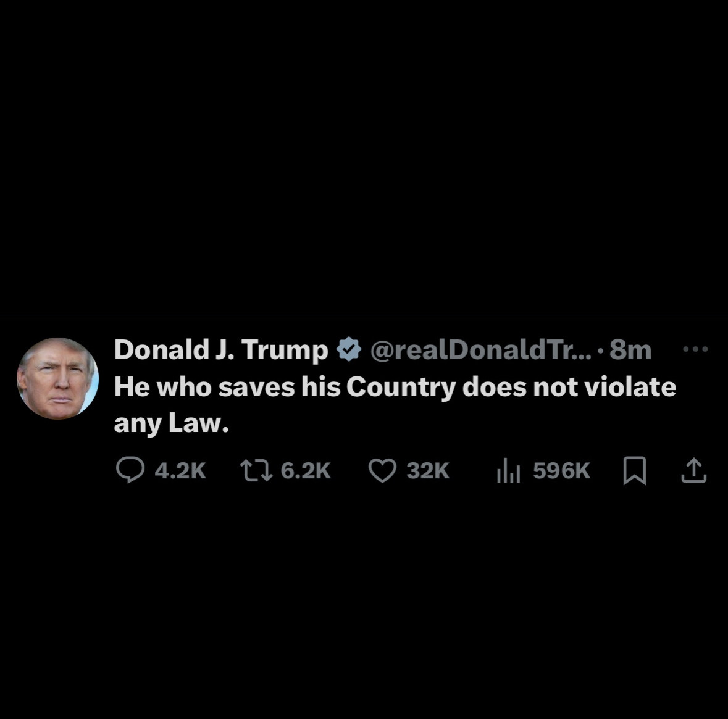
Task: Click the 596K views count
Action: (x=561, y=471)
